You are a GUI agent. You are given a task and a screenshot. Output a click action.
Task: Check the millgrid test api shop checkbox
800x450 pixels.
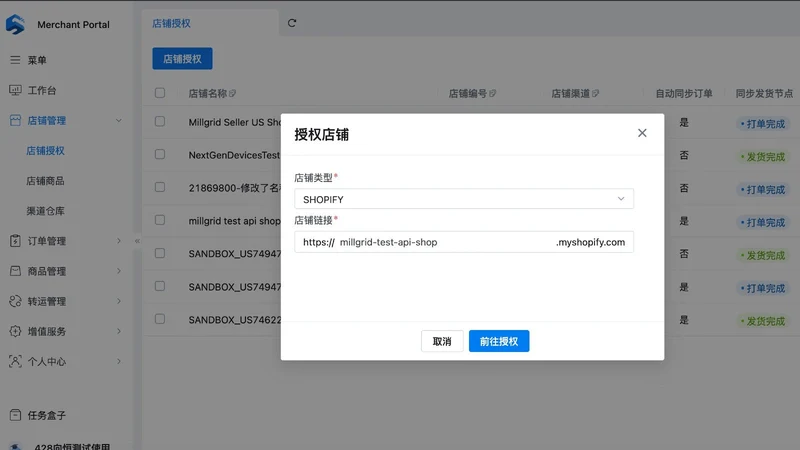[160, 220]
